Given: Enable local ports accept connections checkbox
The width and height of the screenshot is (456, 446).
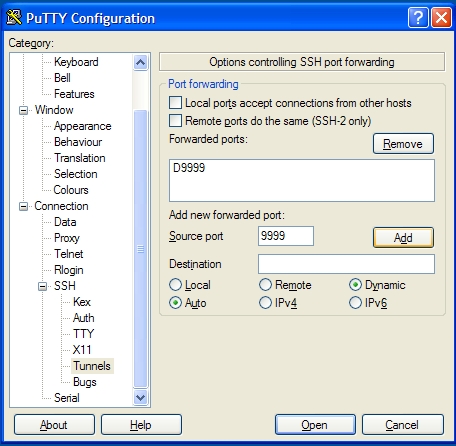Looking at the screenshot, I should click(x=175, y=103).
